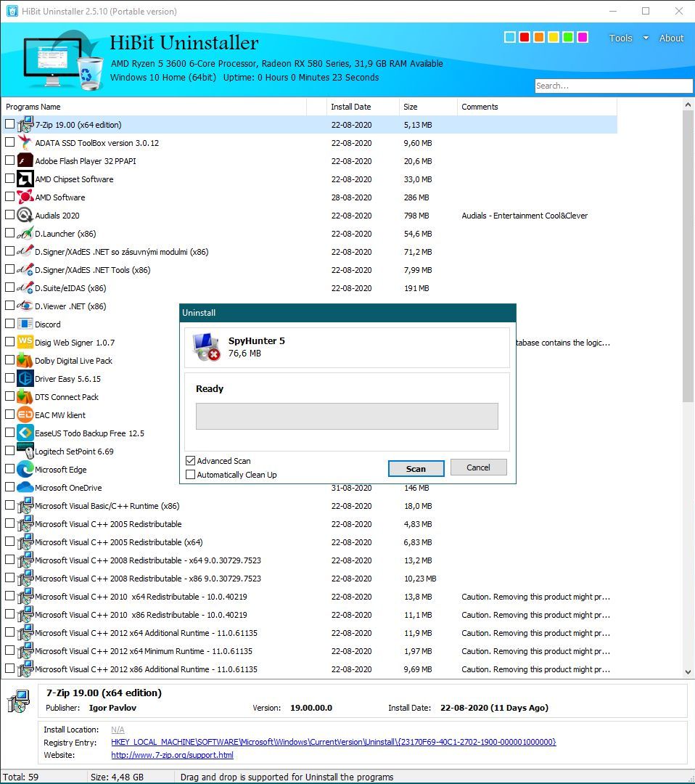Start the Scan in Uninstall dialog
Screen dimensions: 695x784
tap(416, 468)
